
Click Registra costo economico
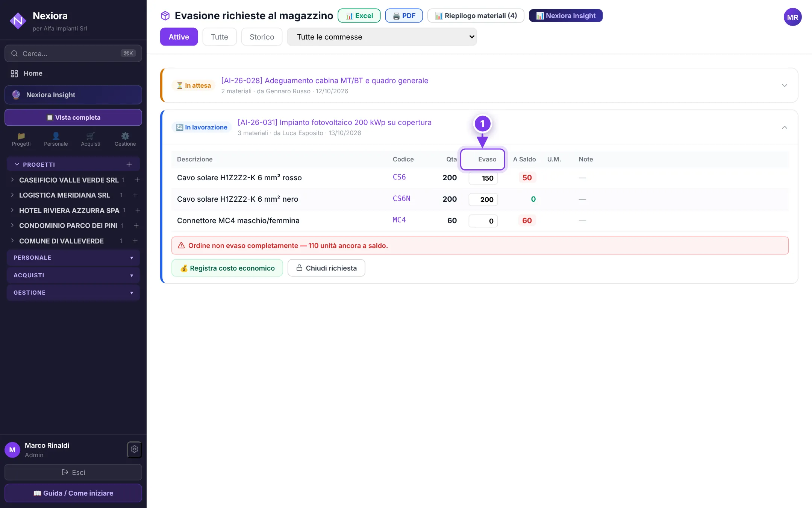point(227,268)
